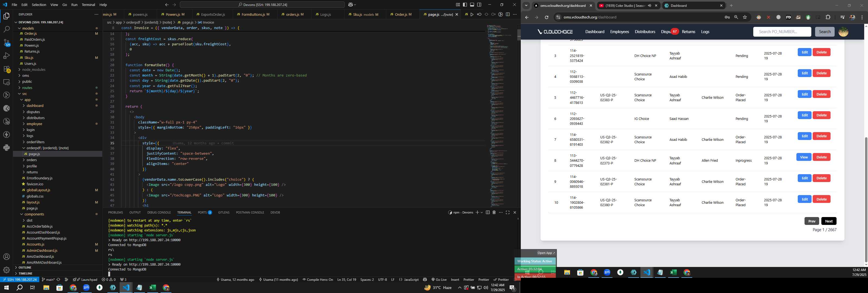
Task: Open the Accounts icon in activity bar
Action: pyautogui.click(x=7, y=257)
